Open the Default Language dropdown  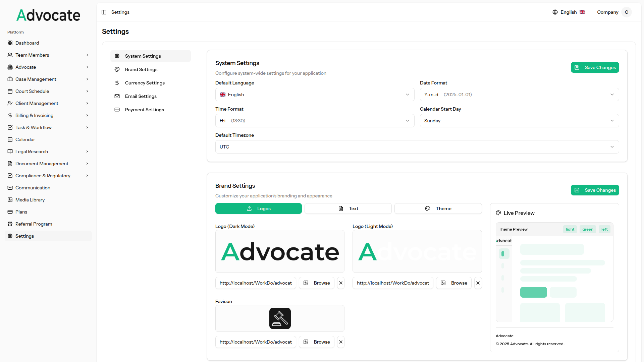point(315,95)
